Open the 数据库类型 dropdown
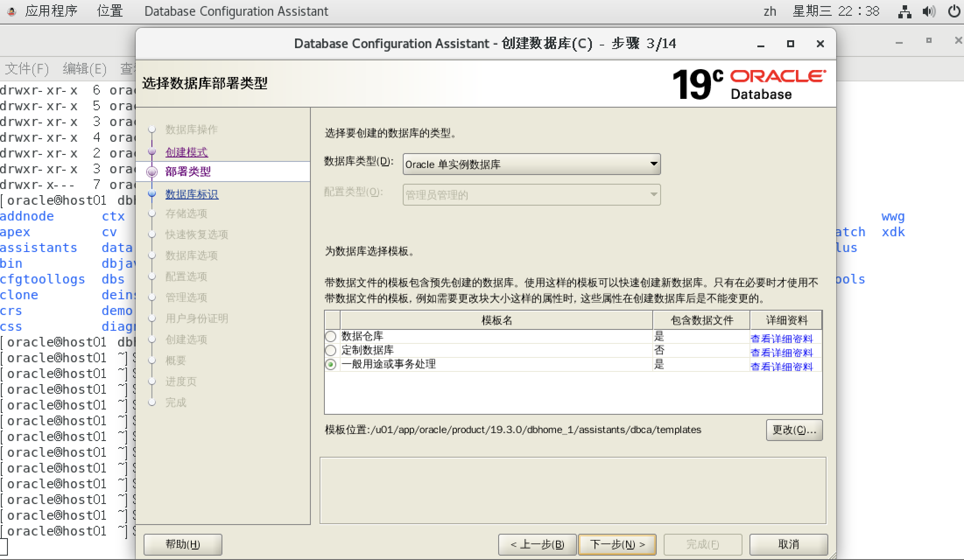This screenshot has width=964, height=560. click(654, 164)
